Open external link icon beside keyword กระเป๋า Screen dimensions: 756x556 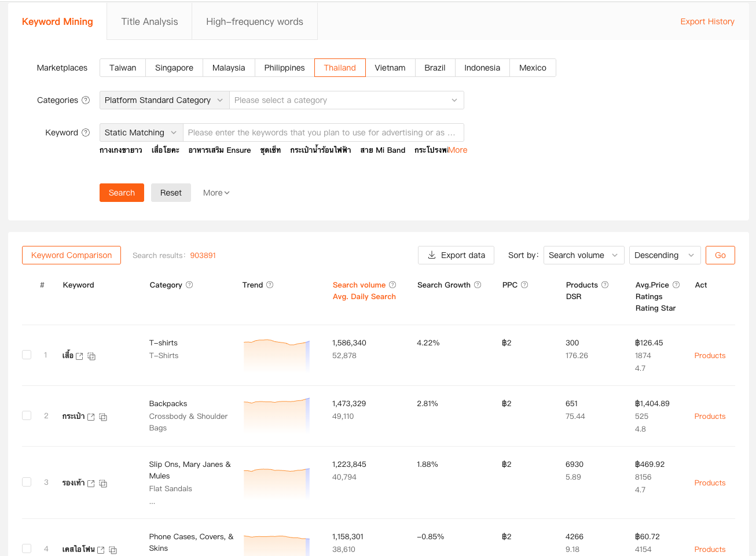click(91, 417)
